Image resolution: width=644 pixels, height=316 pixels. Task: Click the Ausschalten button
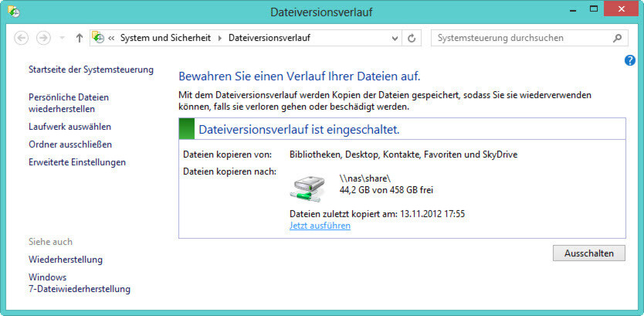click(x=589, y=253)
